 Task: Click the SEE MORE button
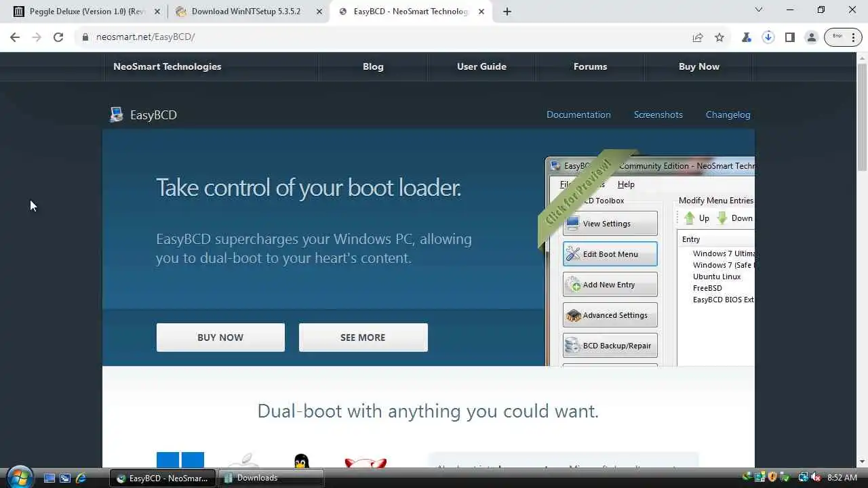(x=363, y=338)
